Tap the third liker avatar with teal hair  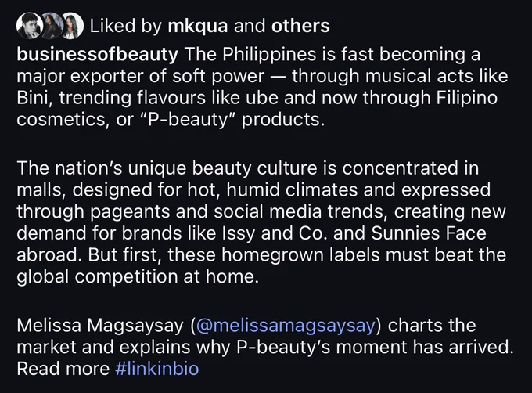72,26
